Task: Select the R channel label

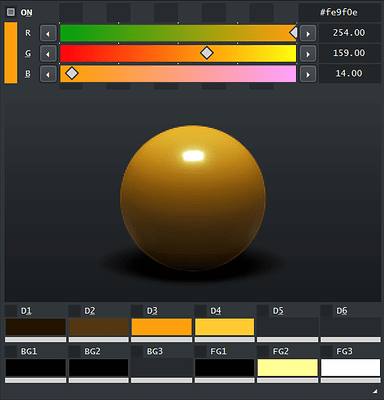Action: tap(28, 33)
